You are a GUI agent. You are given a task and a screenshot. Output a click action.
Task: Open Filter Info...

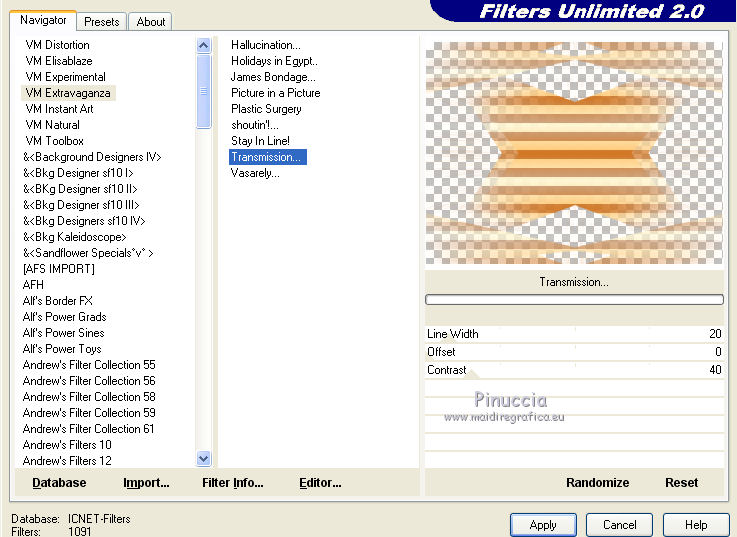[x=233, y=483]
